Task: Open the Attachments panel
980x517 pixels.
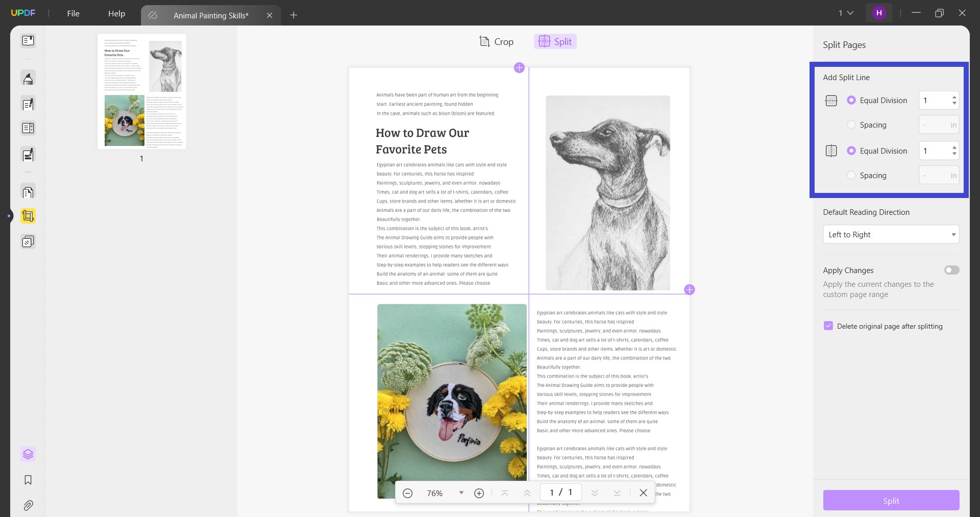Action: click(28, 505)
